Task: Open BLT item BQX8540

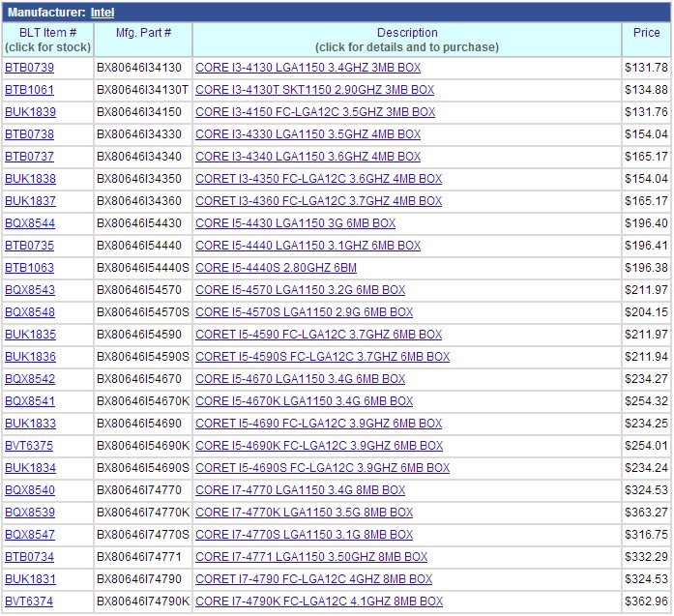Action: click(x=30, y=490)
